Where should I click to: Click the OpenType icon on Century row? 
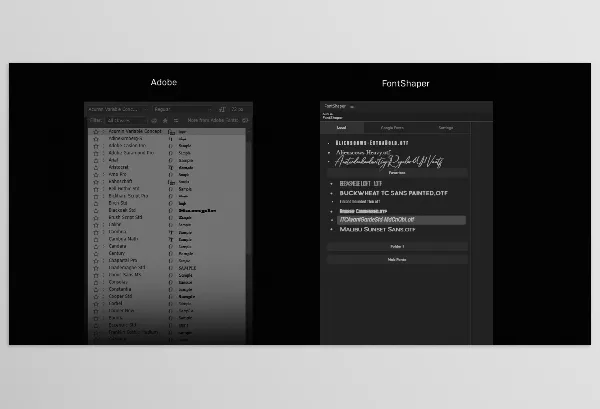(171, 254)
